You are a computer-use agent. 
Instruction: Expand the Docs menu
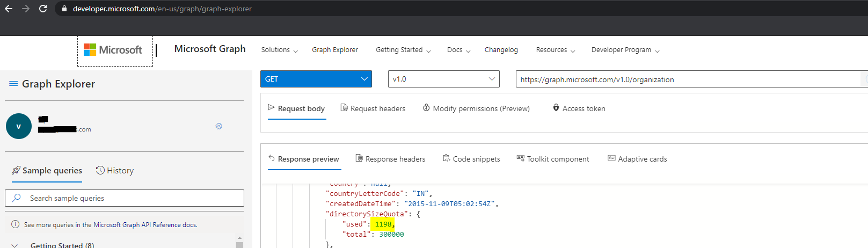pos(458,50)
